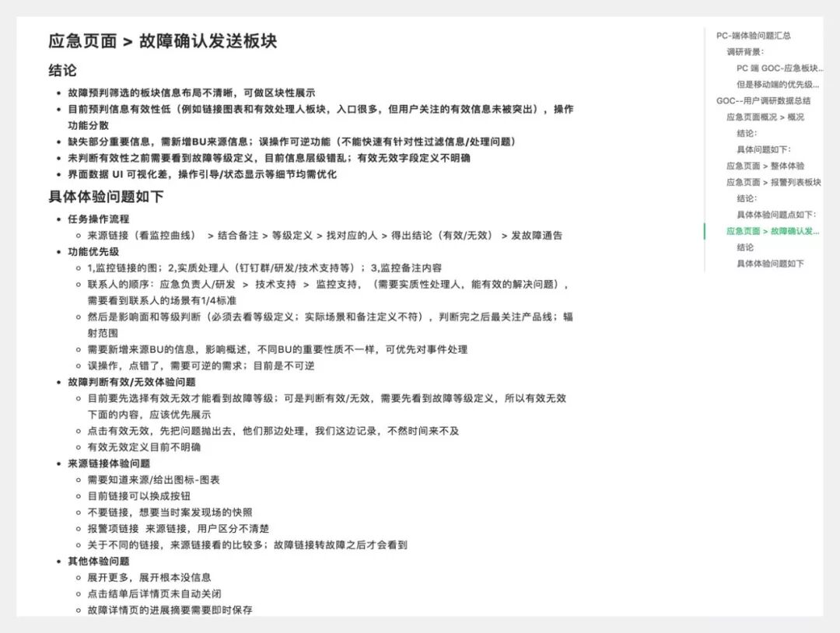This screenshot has width=840, height=633.
Task: Open '应急页面 > 整体体验' outline entry
Action: [x=765, y=166]
